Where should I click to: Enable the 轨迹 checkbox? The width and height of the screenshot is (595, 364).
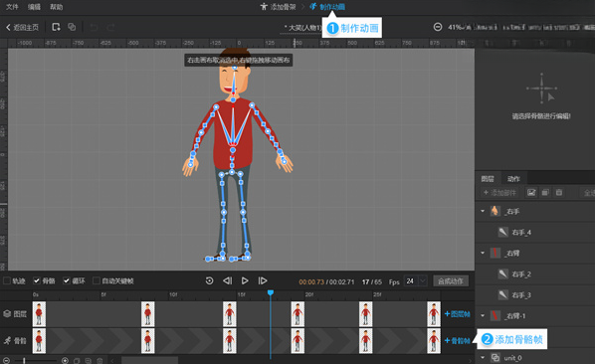pos(7,280)
